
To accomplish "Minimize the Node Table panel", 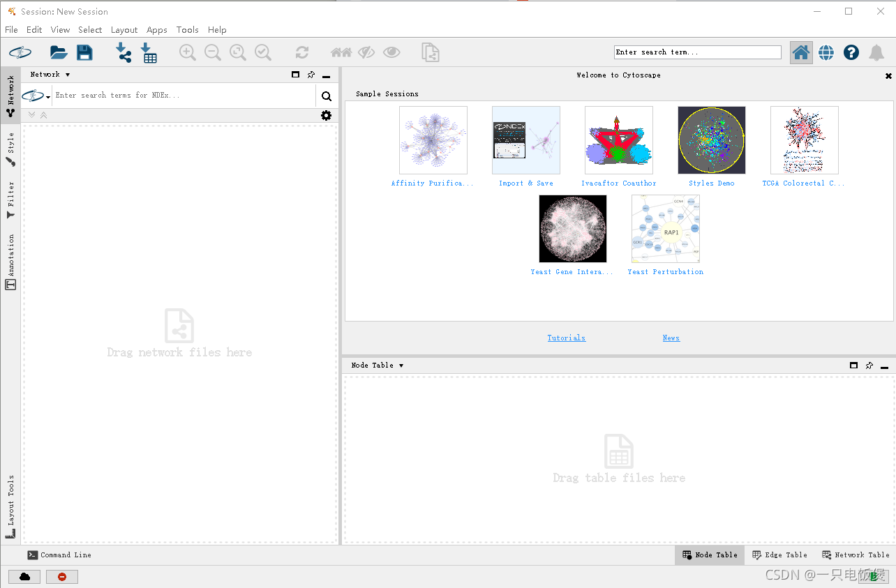I will click(x=884, y=368).
